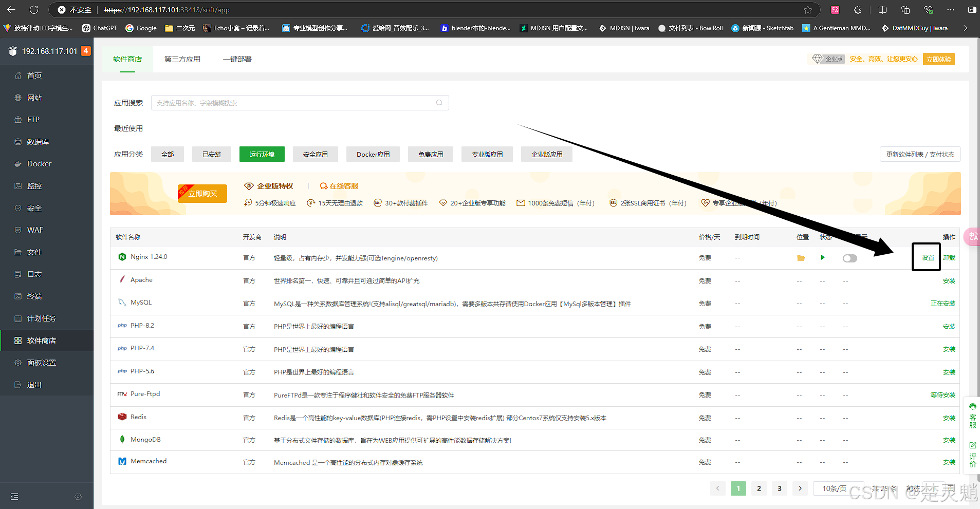Filter by 运行环境 category
Viewport: 980px width, 509px height.
262,154
